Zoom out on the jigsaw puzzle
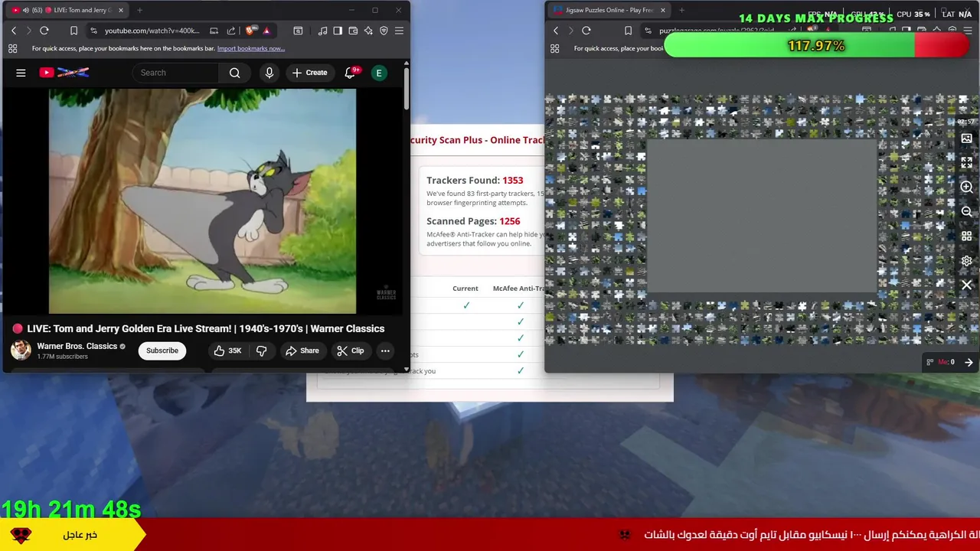This screenshot has width=980, height=551. click(x=966, y=211)
